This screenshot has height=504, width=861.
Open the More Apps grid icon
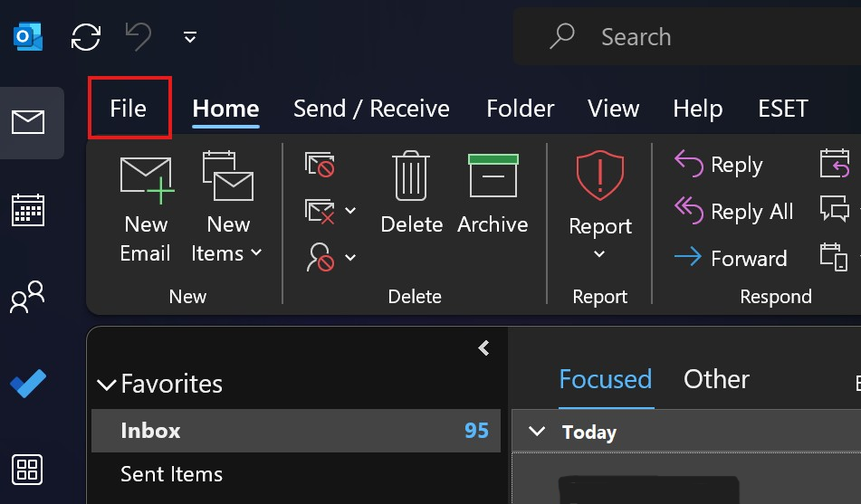(x=27, y=470)
